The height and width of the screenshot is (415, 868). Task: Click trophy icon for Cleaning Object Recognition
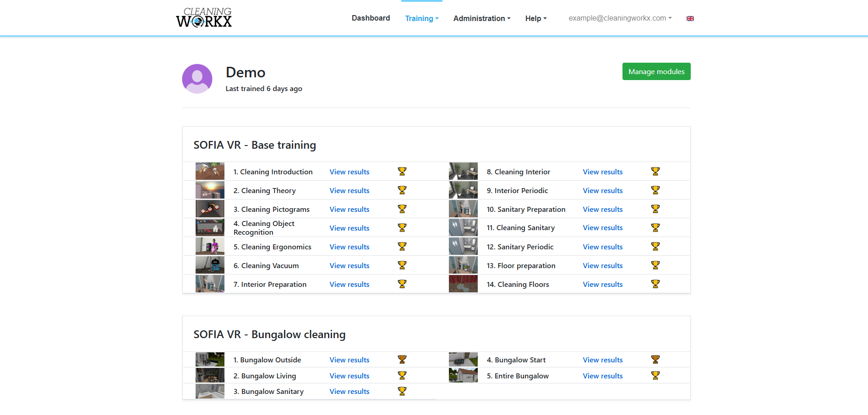tap(402, 227)
